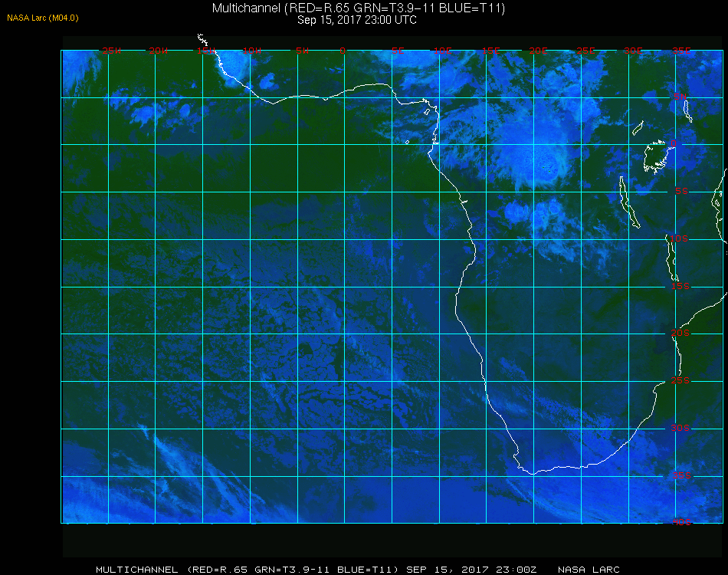Click the 40S latitude label

[x=681, y=522]
